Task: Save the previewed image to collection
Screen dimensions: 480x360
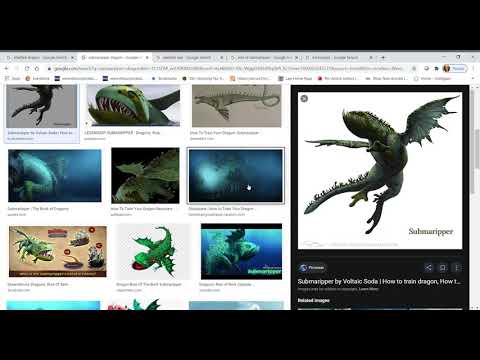Action: click(443, 267)
